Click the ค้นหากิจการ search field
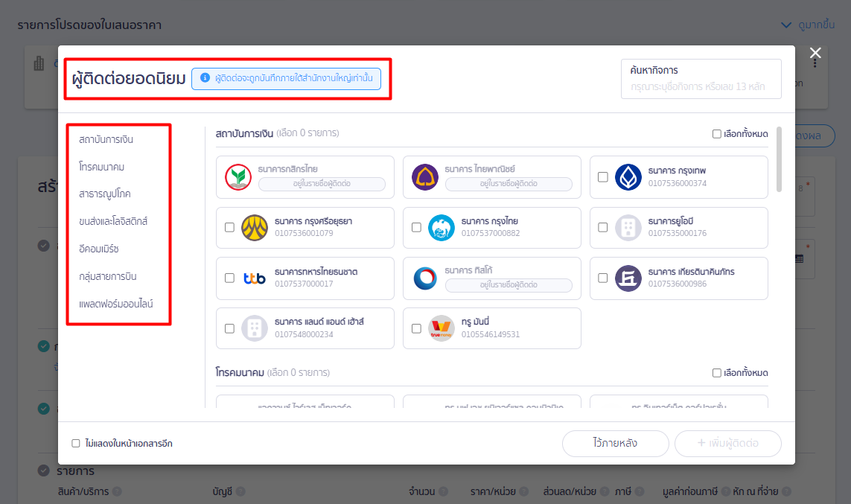 point(701,79)
